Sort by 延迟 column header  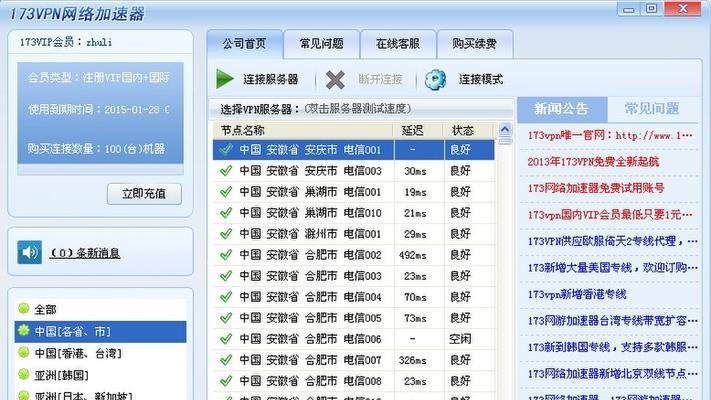pos(417,131)
